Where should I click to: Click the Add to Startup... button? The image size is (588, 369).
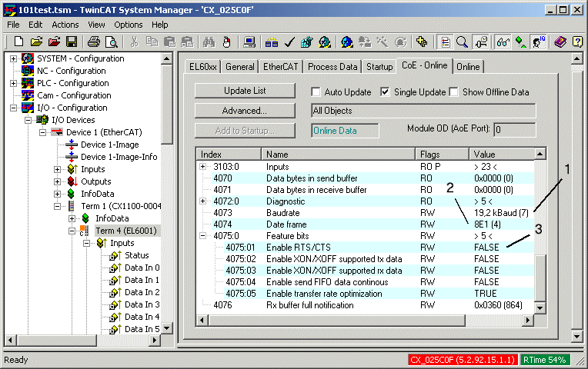pos(245,131)
